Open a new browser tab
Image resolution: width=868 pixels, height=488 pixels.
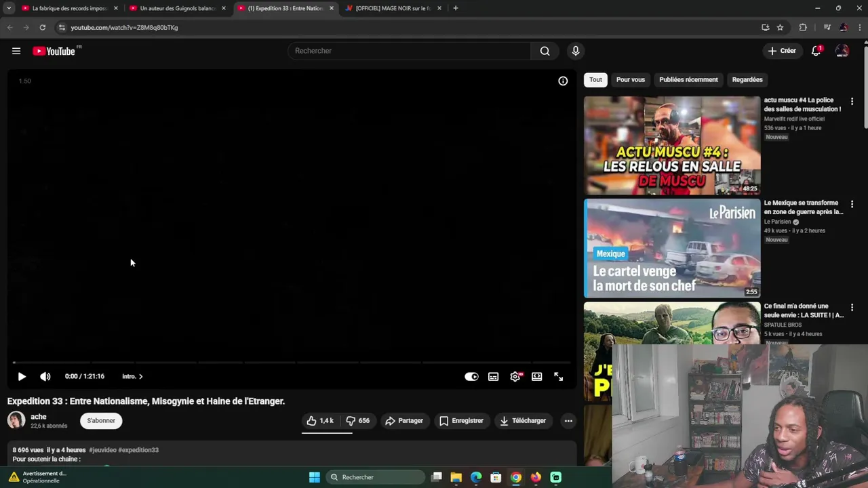pyautogui.click(x=456, y=8)
